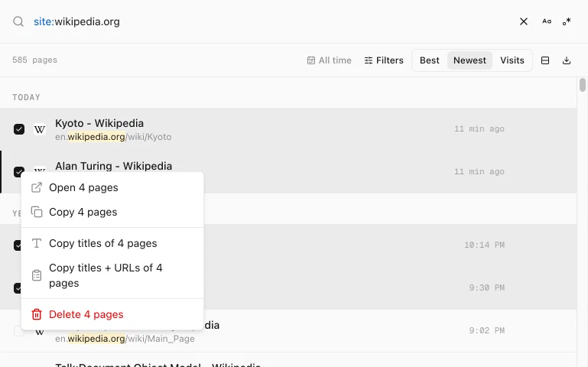Open the All time date filter

(330, 60)
